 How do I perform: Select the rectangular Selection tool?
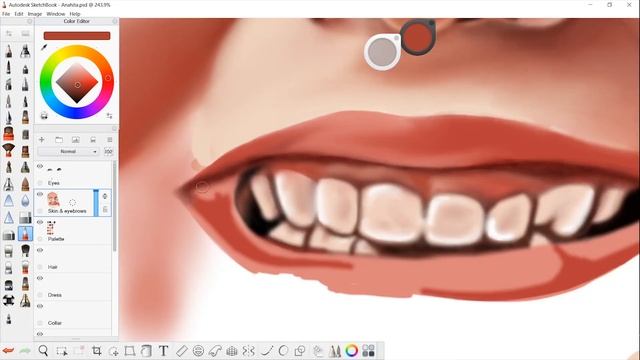62,351
